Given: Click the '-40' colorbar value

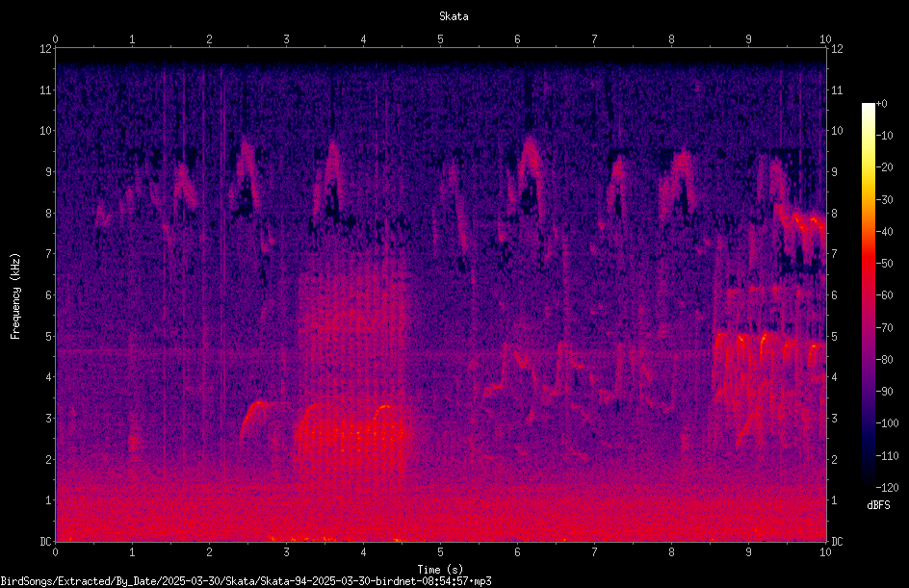Looking at the screenshot, I should (x=884, y=232).
